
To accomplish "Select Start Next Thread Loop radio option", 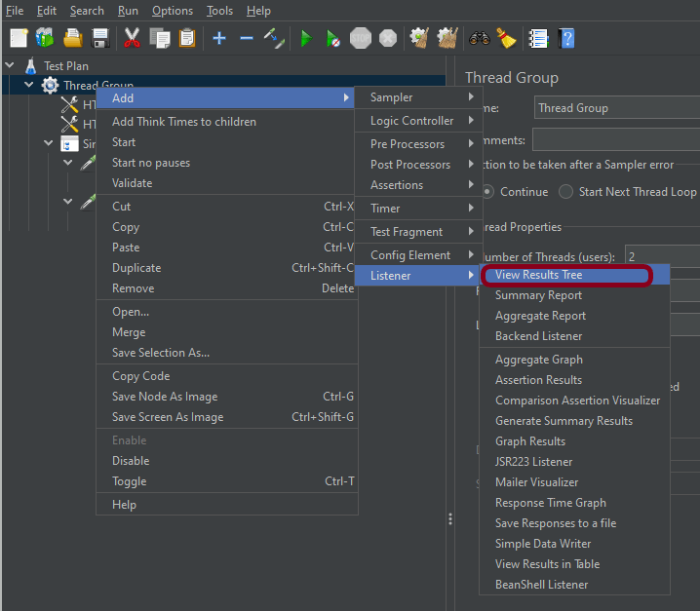I will click(566, 192).
